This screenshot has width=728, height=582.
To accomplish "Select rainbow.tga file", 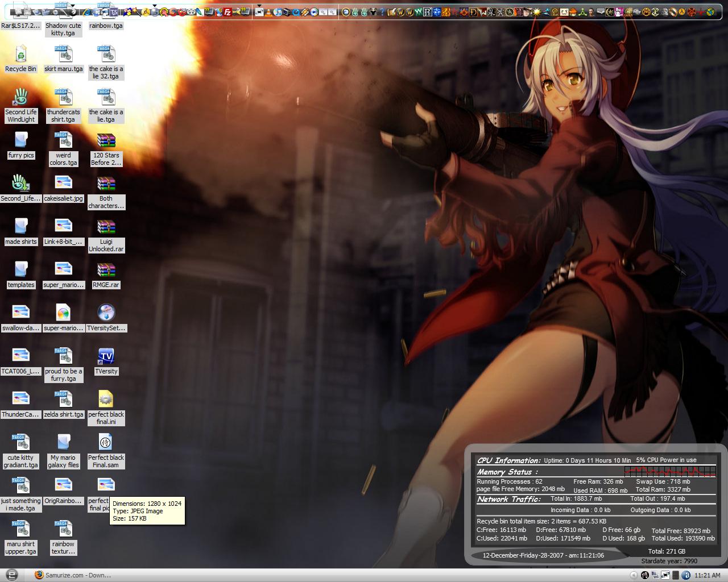I will point(106,16).
